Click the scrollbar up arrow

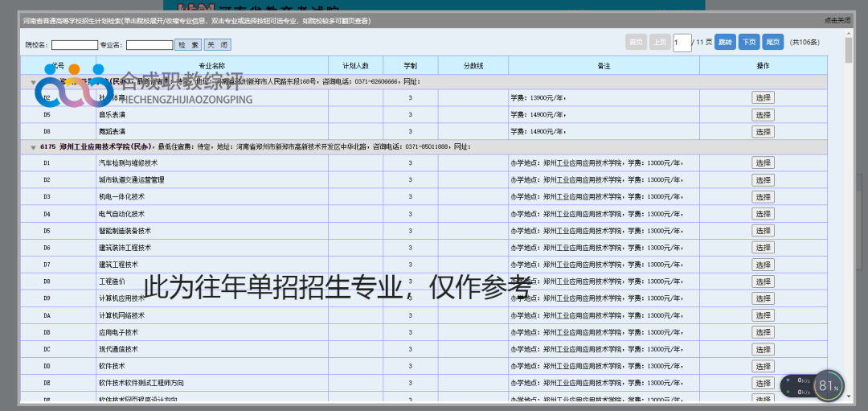[849, 33]
